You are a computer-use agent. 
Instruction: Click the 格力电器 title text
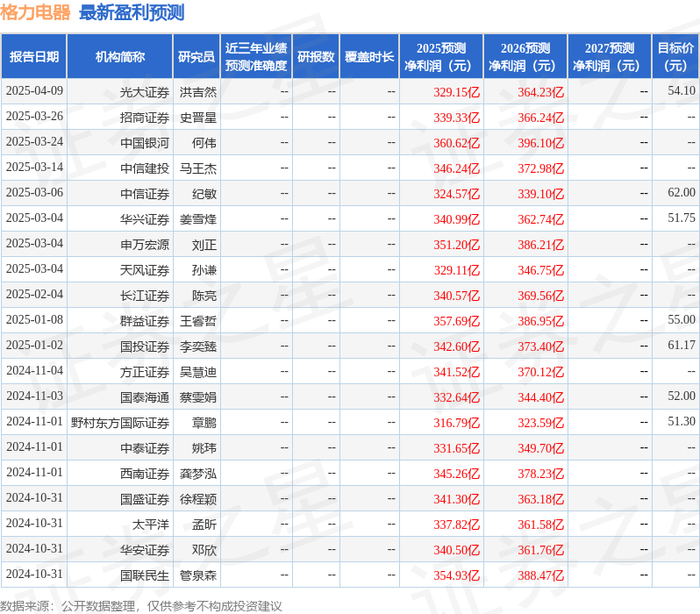[x=35, y=12]
